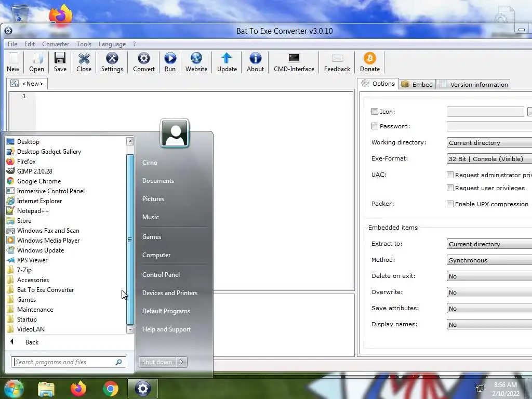This screenshot has height=399, width=532.
Task: Open Documents from Start menu
Action: click(x=158, y=181)
